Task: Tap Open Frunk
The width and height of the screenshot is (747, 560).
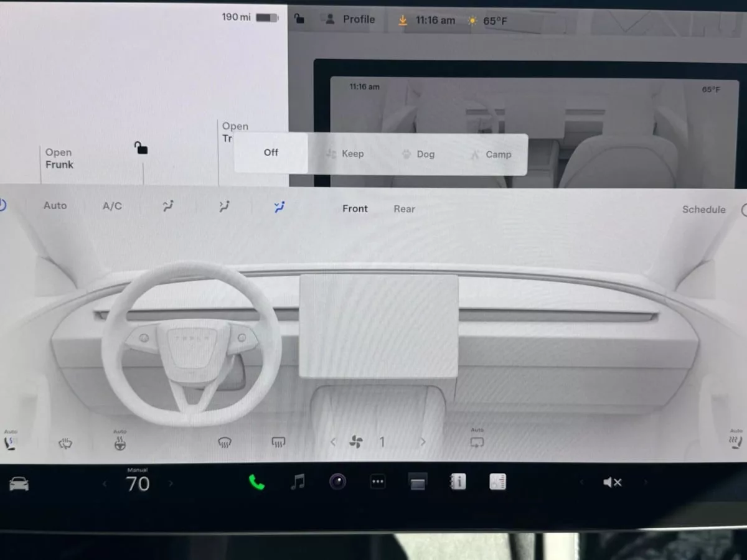Action: [59, 159]
